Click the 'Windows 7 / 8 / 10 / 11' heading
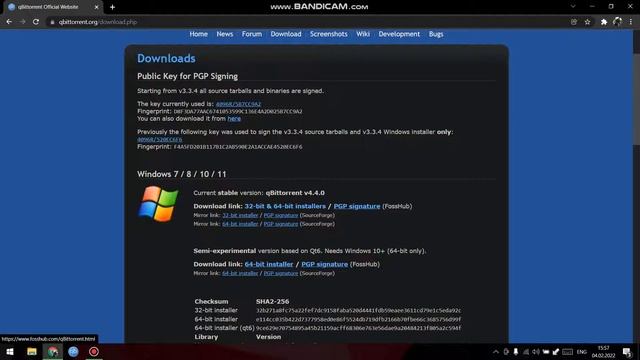 (182, 174)
